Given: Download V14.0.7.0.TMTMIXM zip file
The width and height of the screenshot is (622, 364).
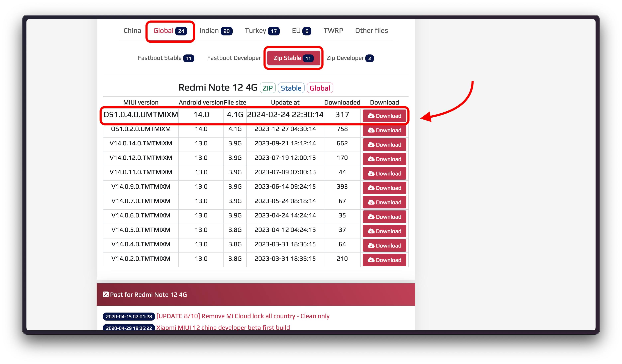Looking at the screenshot, I should (x=384, y=202).
